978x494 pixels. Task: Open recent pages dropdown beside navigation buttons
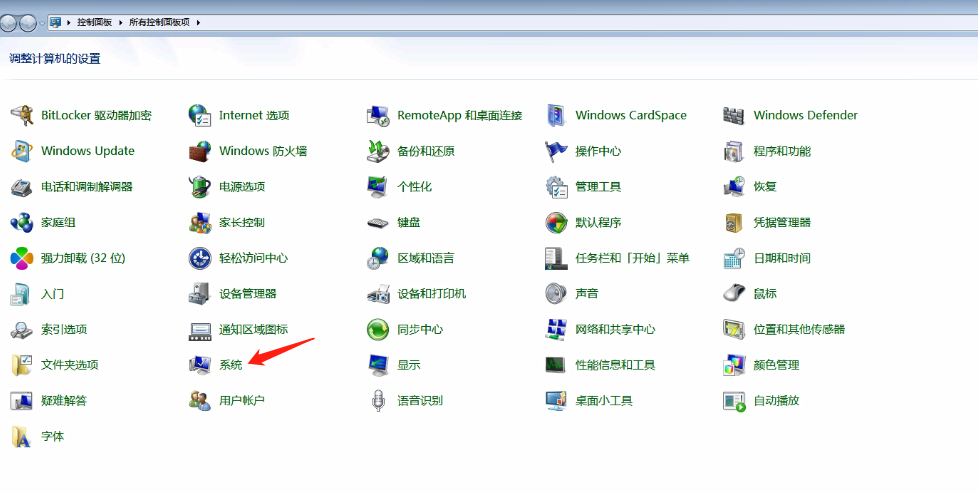(42, 23)
